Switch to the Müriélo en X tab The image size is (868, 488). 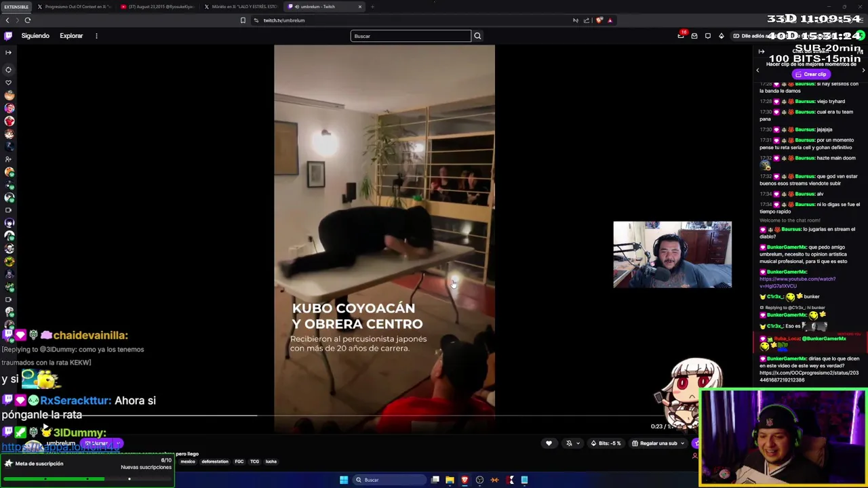(x=241, y=7)
